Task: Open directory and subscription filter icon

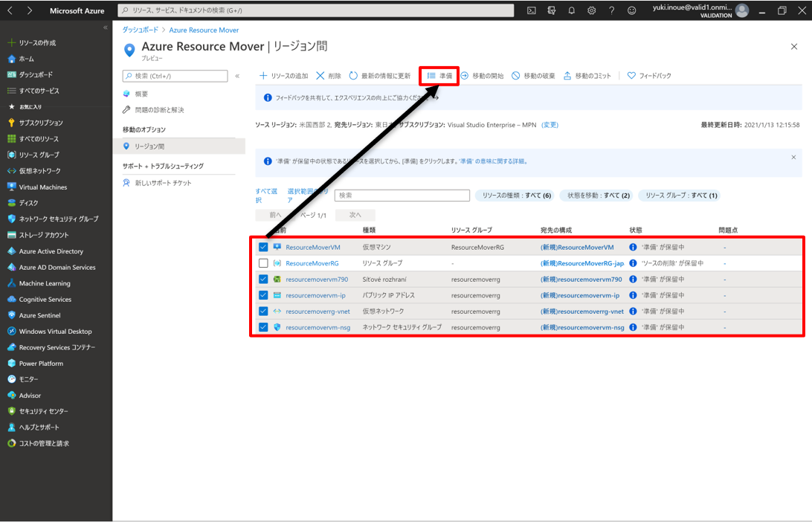Action: point(552,10)
